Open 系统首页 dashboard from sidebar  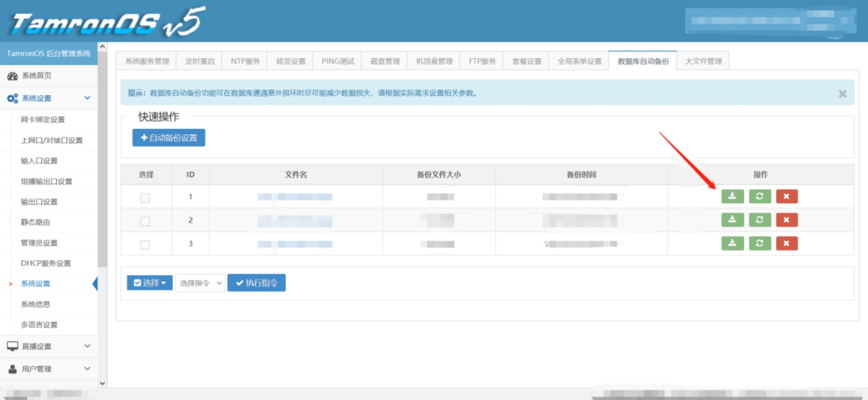click(37, 76)
